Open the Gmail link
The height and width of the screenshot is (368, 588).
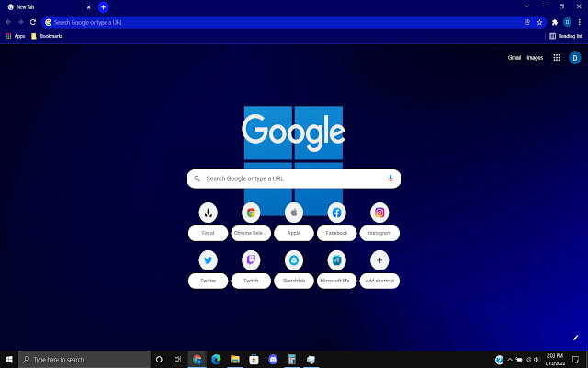coord(514,57)
